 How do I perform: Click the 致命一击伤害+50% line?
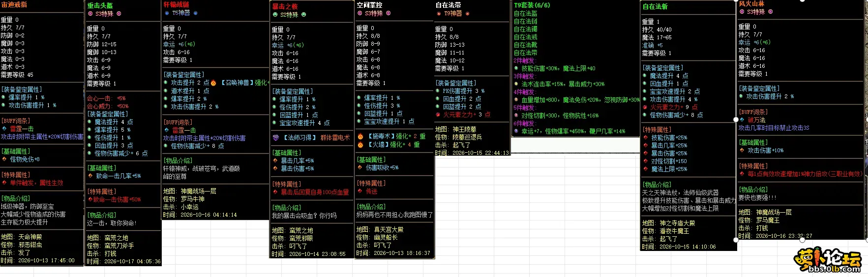[x=117, y=199]
